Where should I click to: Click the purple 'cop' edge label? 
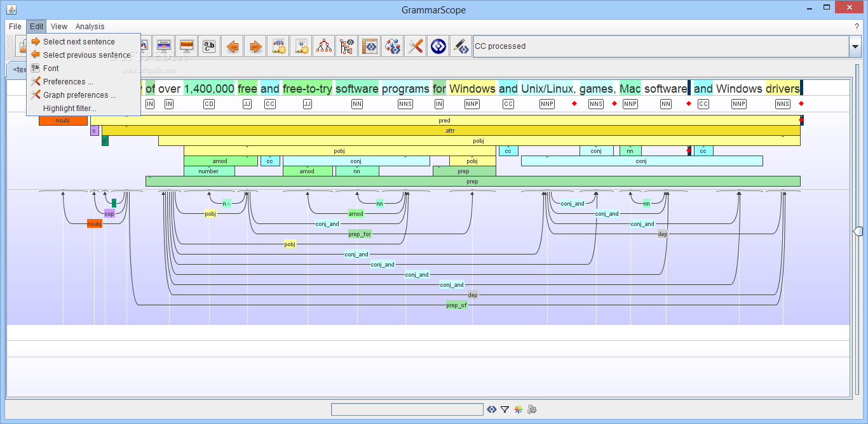pos(109,214)
